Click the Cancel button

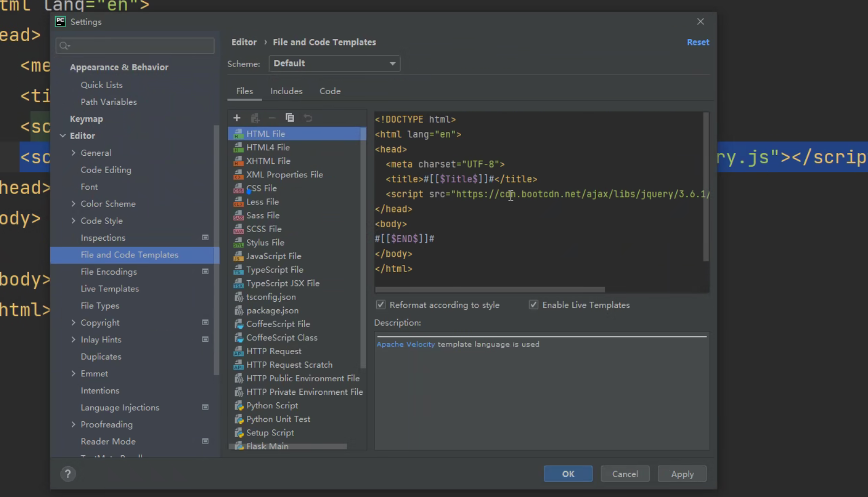[625, 474]
